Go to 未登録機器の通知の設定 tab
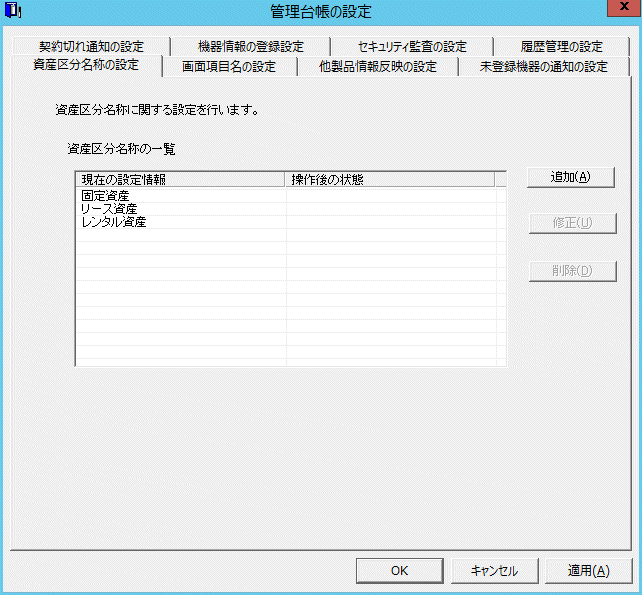Image resolution: width=642 pixels, height=595 pixels. click(x=543, y=67)
